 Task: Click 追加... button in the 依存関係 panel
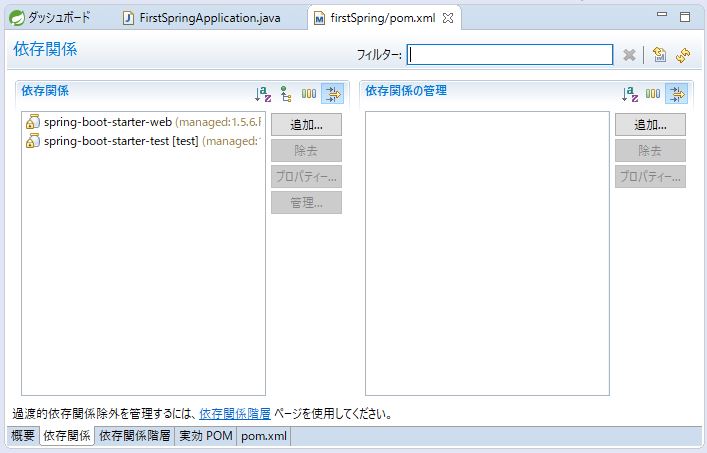click(307, 125)
